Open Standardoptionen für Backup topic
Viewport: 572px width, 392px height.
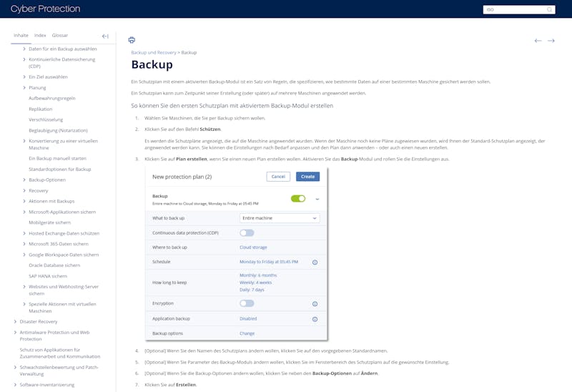point(60,170)
